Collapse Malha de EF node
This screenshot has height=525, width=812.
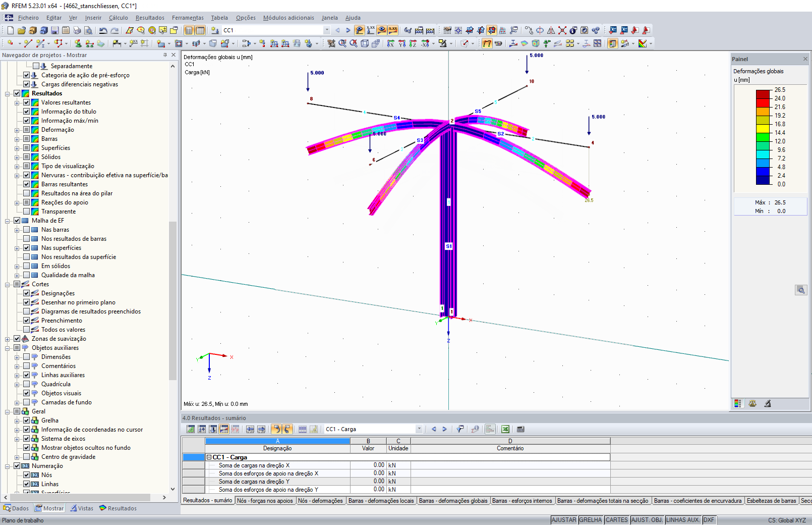click(8, 221)
